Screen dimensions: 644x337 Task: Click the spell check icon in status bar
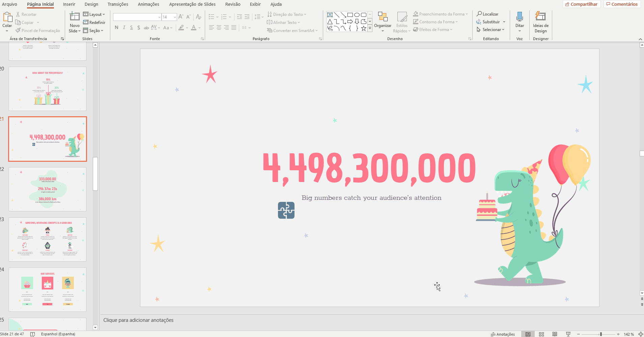click(x=32, y=334)
